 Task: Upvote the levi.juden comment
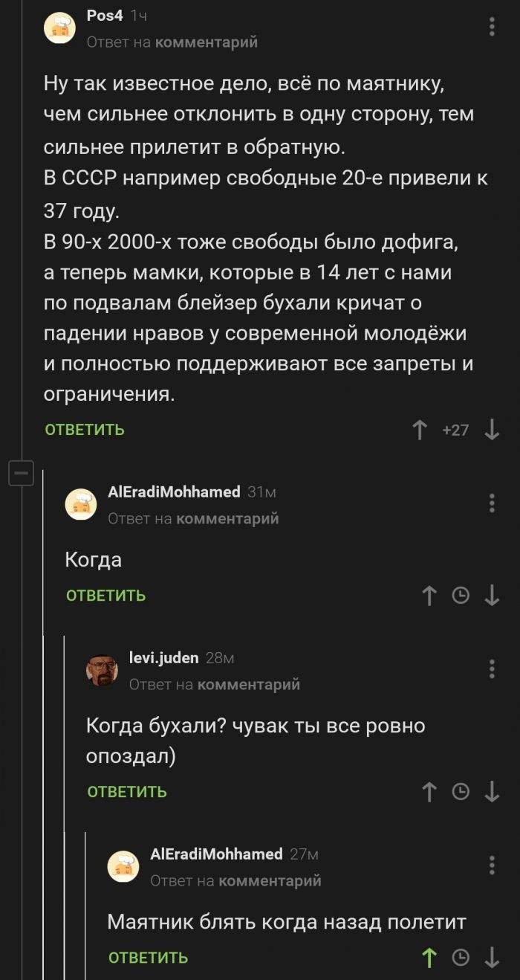point(429,792)
